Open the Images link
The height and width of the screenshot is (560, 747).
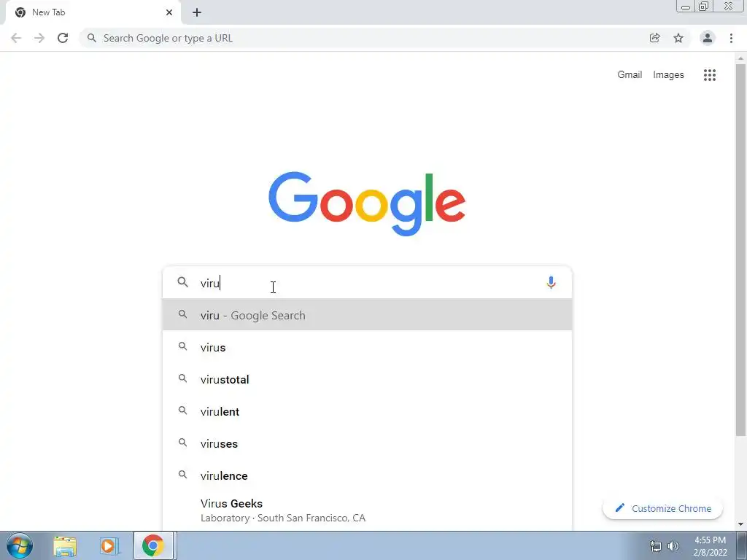pyautogui.click(x=668, y=75)
